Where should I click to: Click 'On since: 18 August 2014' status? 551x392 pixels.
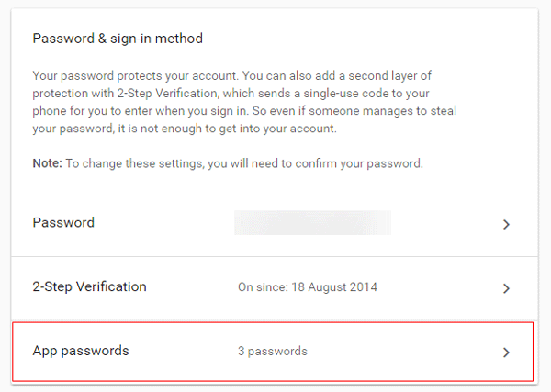pos(308,287)
